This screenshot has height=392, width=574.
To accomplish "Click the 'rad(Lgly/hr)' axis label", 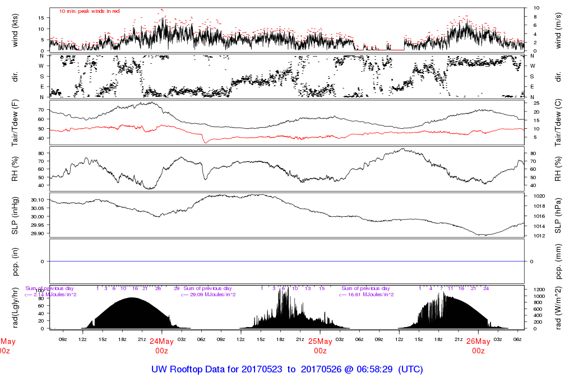I will pos(15,308).
